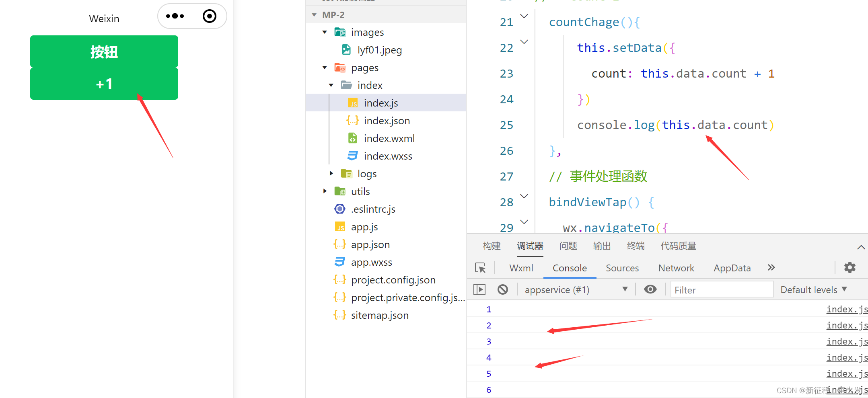
Task: Click the line 25 console.log code
Action: coord(676,125)
